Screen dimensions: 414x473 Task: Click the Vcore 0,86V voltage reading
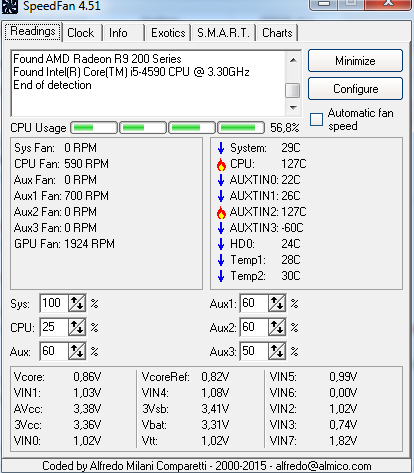click(x=57, y=377)
